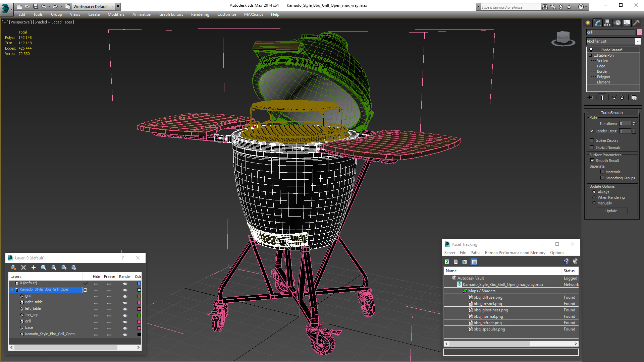The width and height of the screenshot is (644, 362).
Task: Click top_cap layer green color swatch
Action: pyautogui.click(x=139, y=315)
